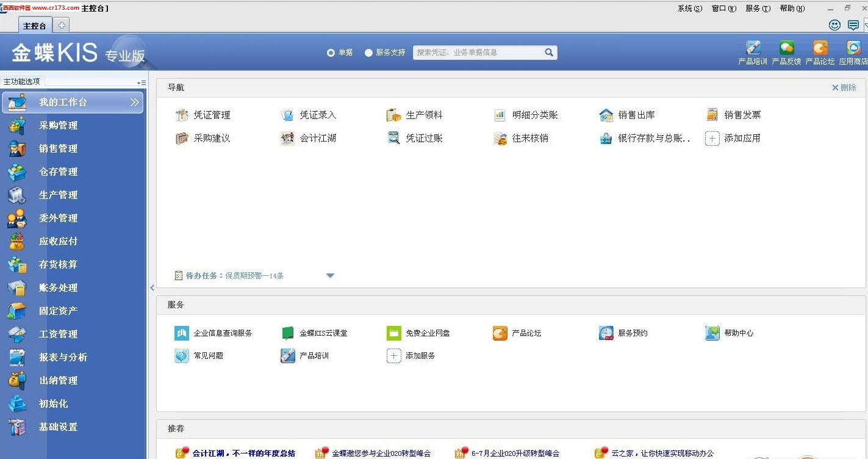
Task: Open 帮助中心 icon
Action: pyautogui.click(x=712, y=333)
